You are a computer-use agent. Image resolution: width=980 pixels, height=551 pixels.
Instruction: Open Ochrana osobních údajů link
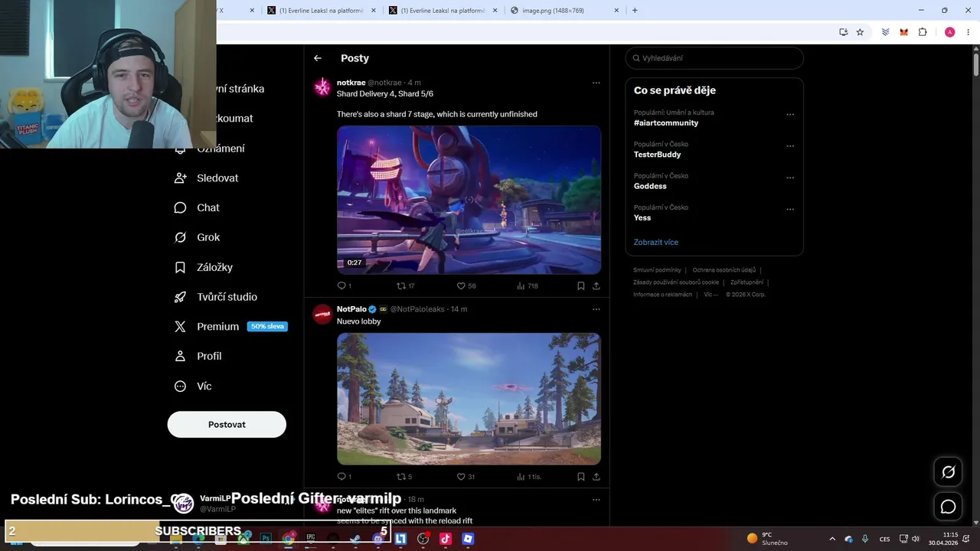pyautogui.click(x=724, y=270)
